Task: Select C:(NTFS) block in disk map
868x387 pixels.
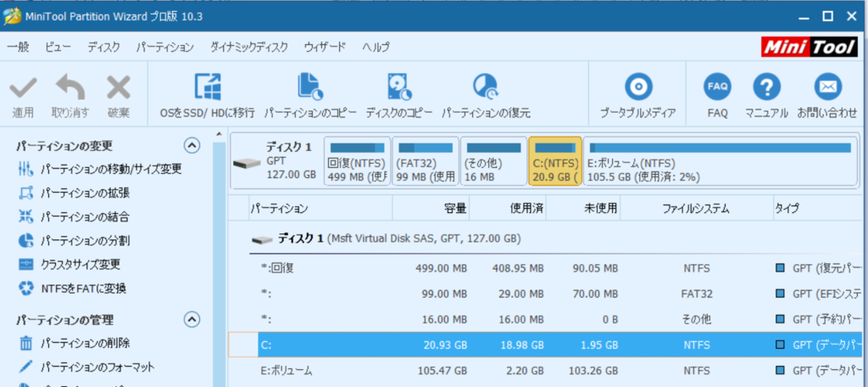Action: tap(555, 161)
